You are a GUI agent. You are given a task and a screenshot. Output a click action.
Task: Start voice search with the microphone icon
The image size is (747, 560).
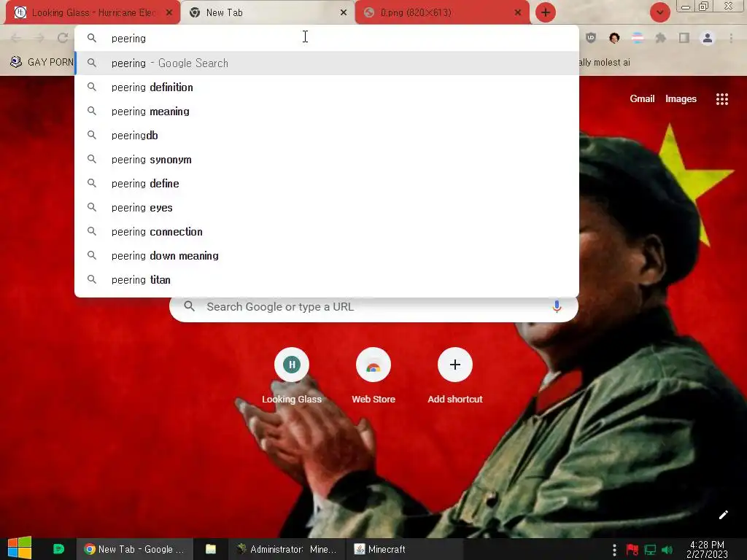pyautogui.click(x=557, y=307)
